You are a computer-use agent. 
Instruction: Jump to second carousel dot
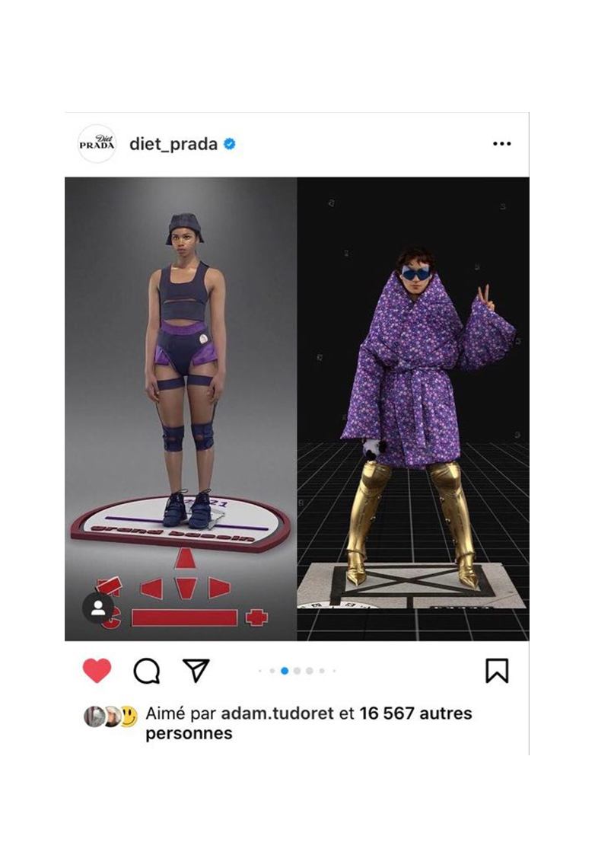272,671
